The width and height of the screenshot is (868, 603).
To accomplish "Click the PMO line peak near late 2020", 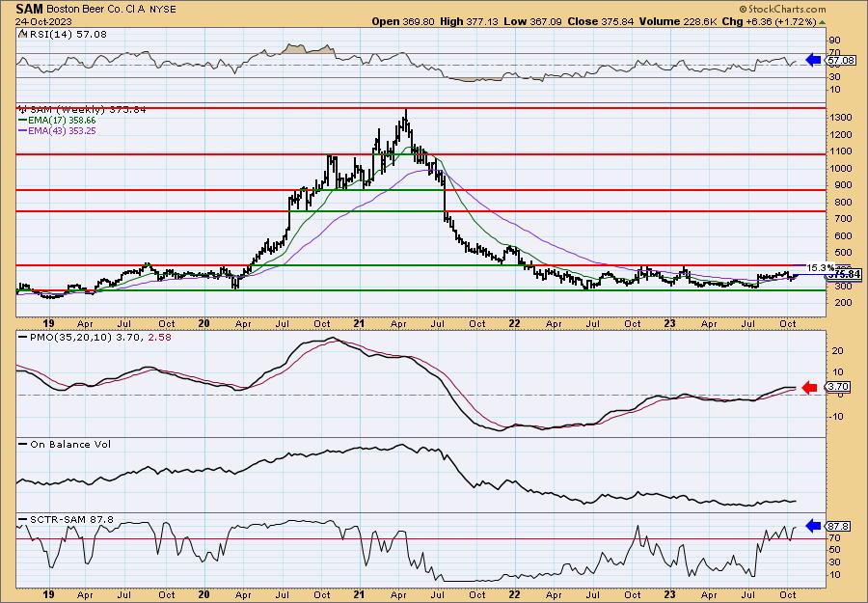I will [332, 339].
